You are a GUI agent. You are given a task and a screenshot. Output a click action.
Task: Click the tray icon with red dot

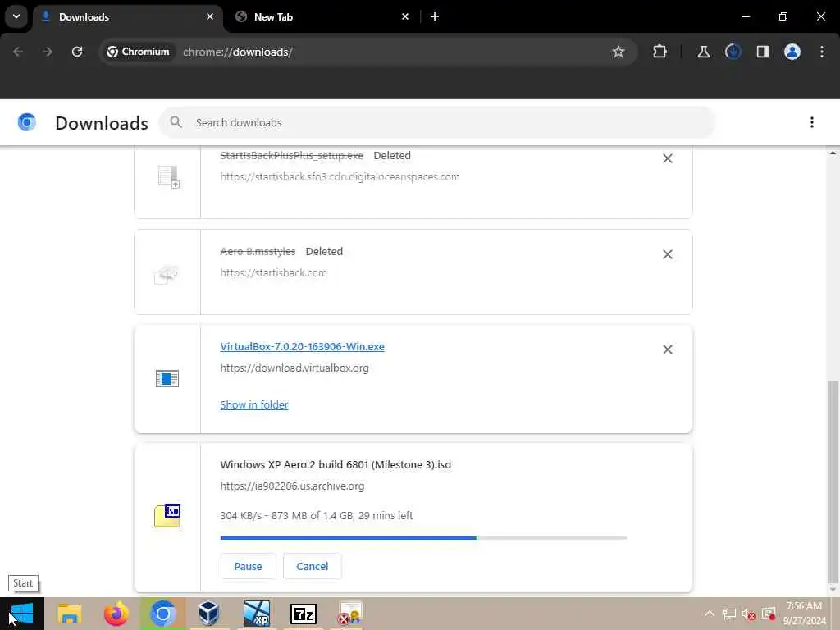tap(769, 614)
